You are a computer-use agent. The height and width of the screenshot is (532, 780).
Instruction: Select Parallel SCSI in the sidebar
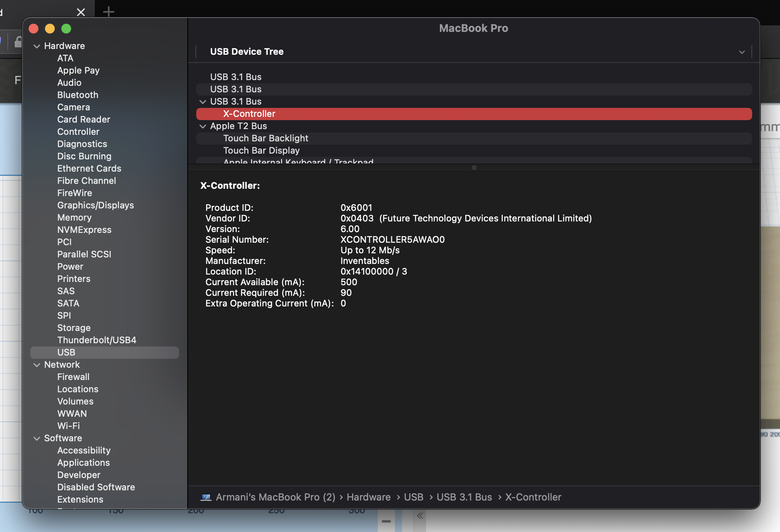pos(84,255)
